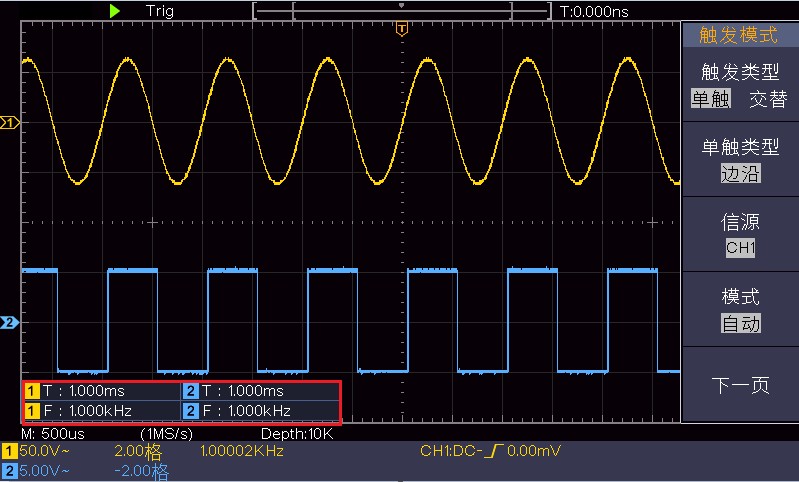The height and width of the screenshot is (482, 799).
Task: Click the Trig status label
Action: coord(159,11)
